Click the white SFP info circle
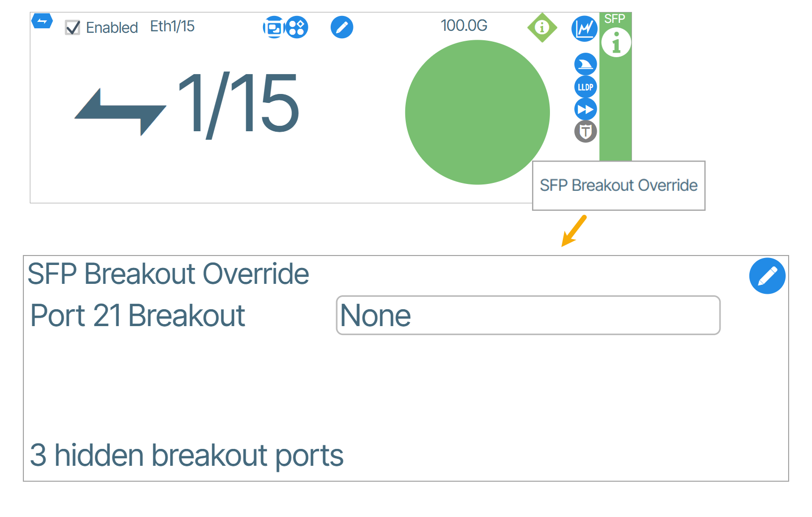 616,43
